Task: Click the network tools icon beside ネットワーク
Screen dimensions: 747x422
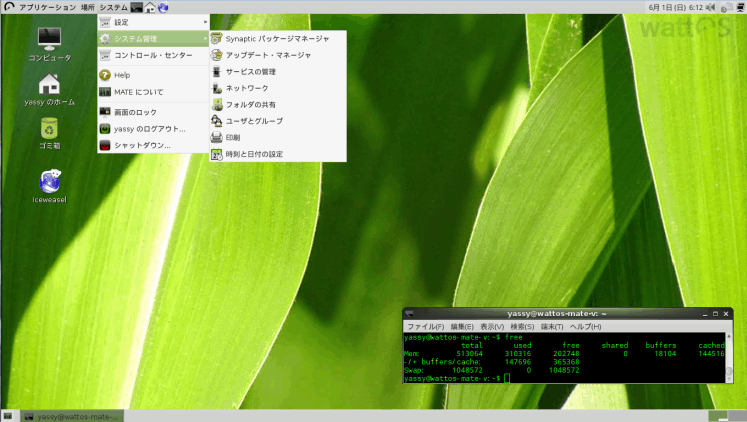Action: pyautogui.click(x=217, y=88)
